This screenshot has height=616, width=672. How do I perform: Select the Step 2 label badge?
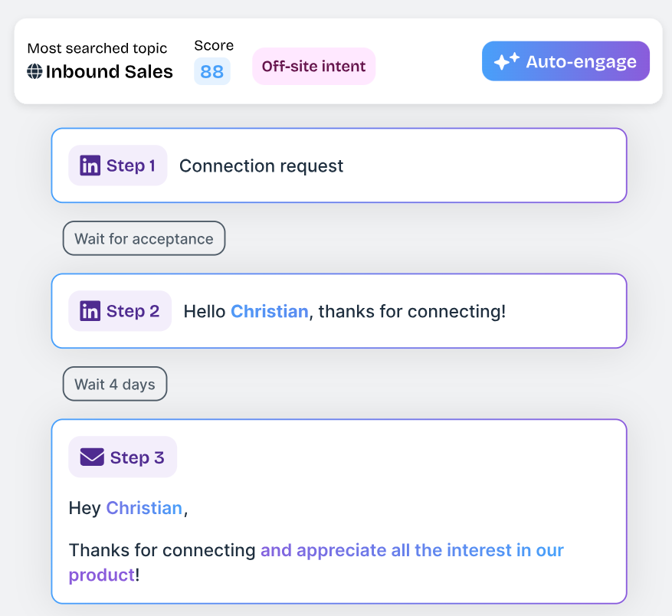point(120,311)
